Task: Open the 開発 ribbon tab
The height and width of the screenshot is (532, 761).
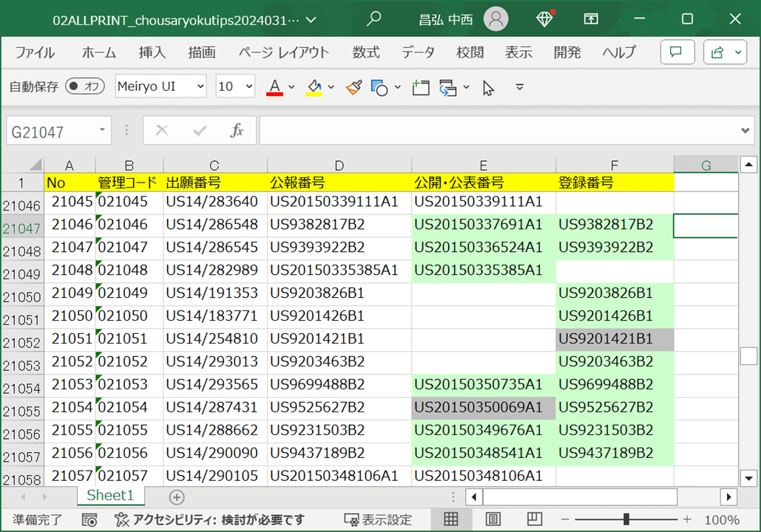Action: [566, 52]
